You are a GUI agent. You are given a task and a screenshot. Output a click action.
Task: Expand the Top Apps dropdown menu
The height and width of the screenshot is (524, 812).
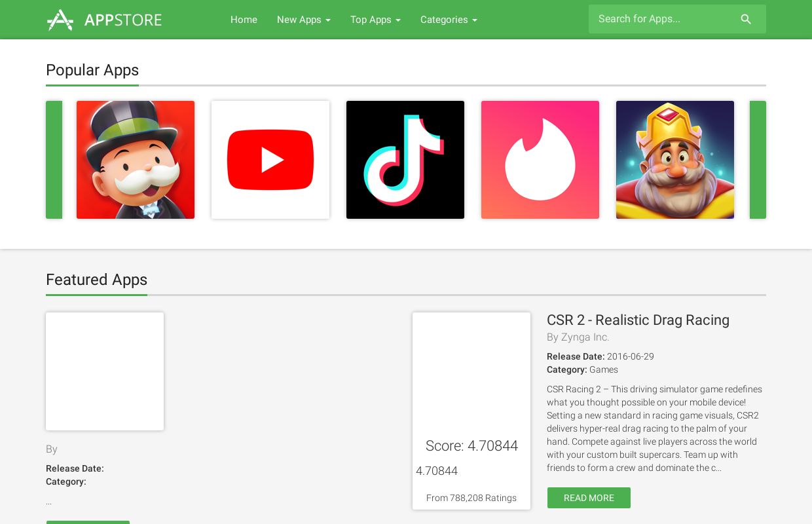375,20
